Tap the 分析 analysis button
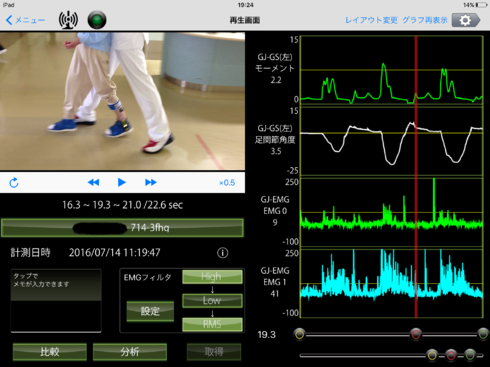Screen dimensions: 490x367 (130, 352)
